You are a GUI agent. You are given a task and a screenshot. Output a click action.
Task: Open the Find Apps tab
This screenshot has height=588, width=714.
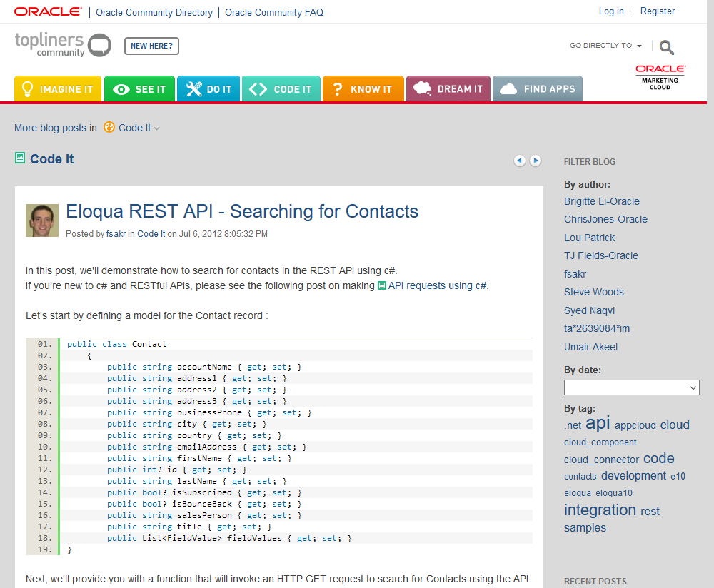[x=538, y=88]
